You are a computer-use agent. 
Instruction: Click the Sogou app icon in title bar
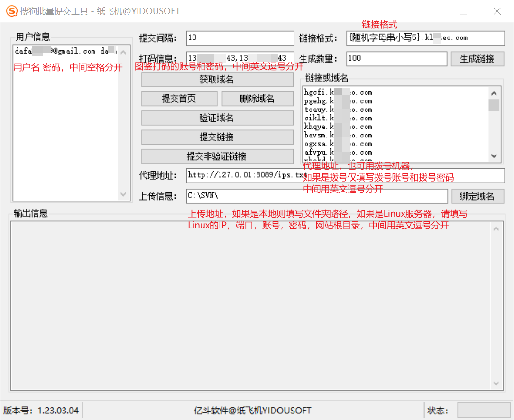[x=11, y=11]
